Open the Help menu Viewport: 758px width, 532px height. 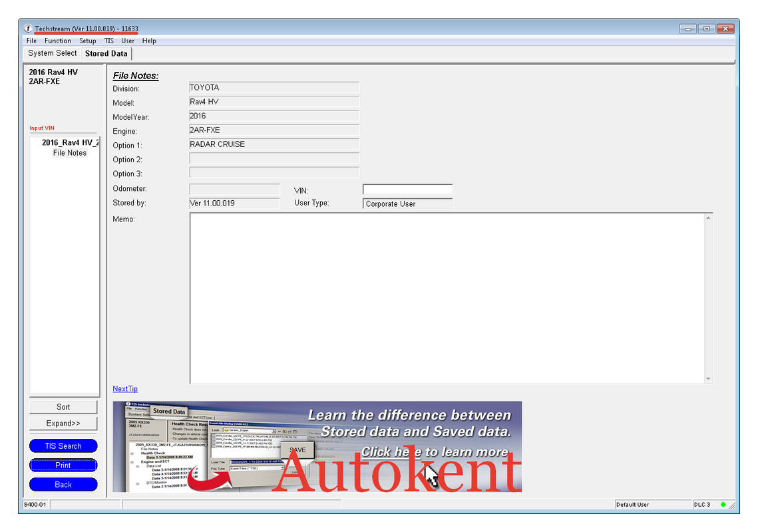149,41
